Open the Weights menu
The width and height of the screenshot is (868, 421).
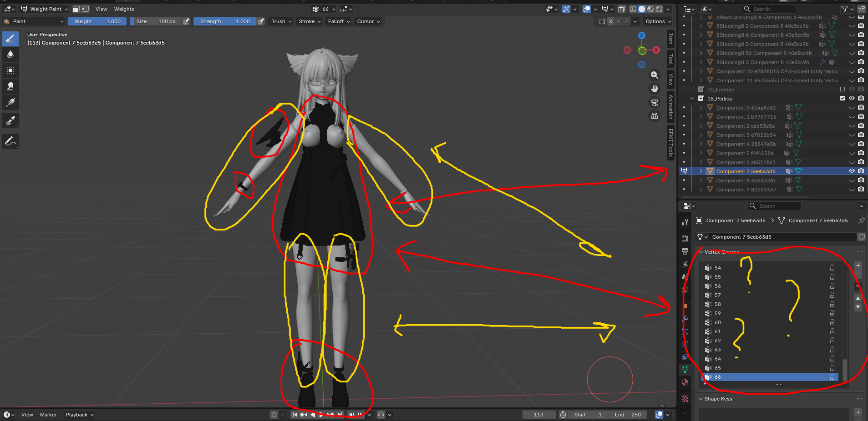[x=124, y=9]
